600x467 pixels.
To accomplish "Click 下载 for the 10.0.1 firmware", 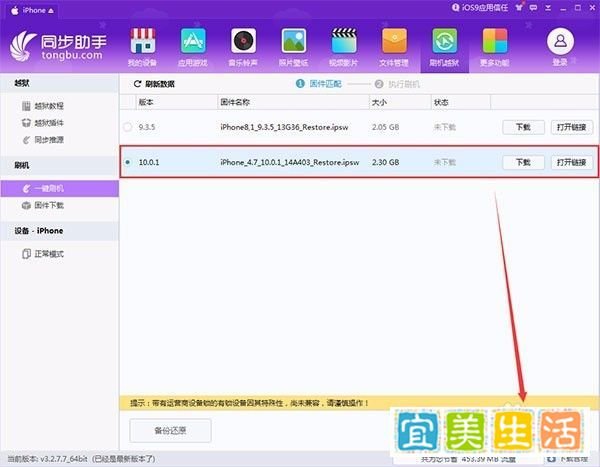I will point(523,162).
